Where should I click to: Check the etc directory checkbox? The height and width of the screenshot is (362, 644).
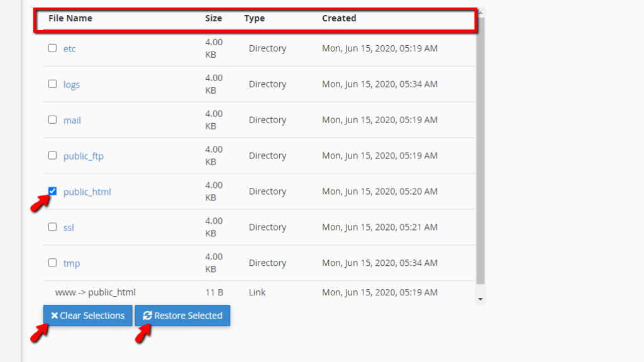click(52, 48)
